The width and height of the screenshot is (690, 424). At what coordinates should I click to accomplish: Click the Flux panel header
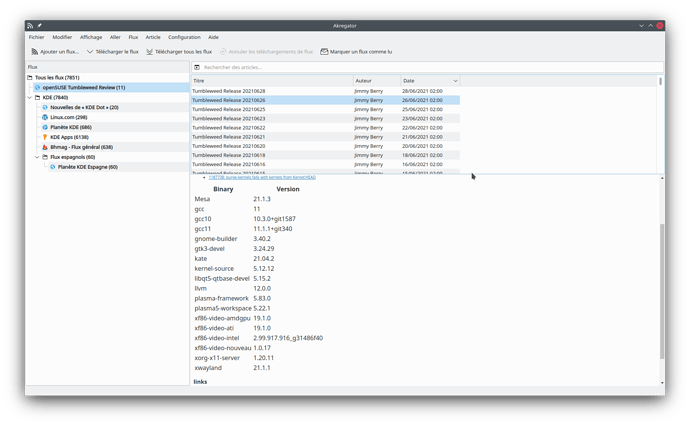pyautogui.click(x=107, y=67)
